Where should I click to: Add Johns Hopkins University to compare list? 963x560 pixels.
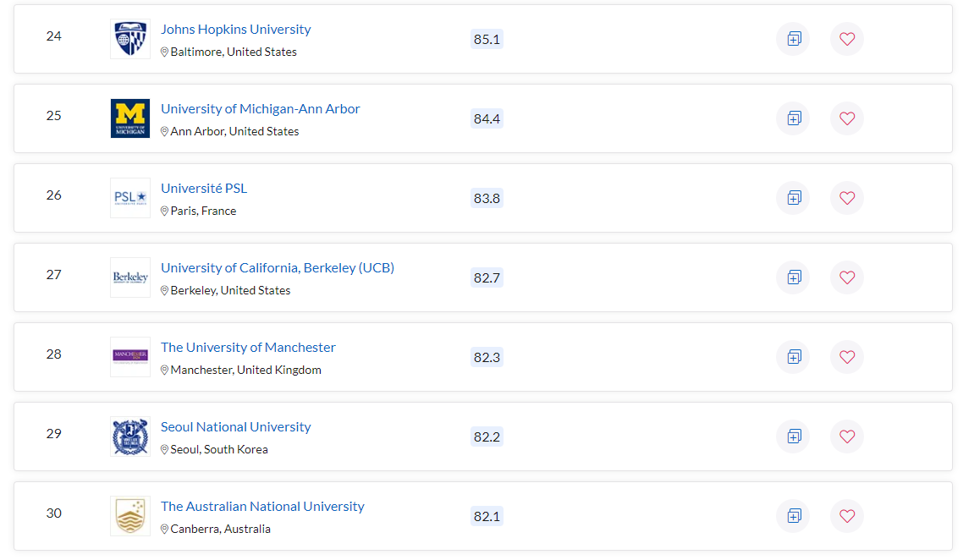(794, 39)
